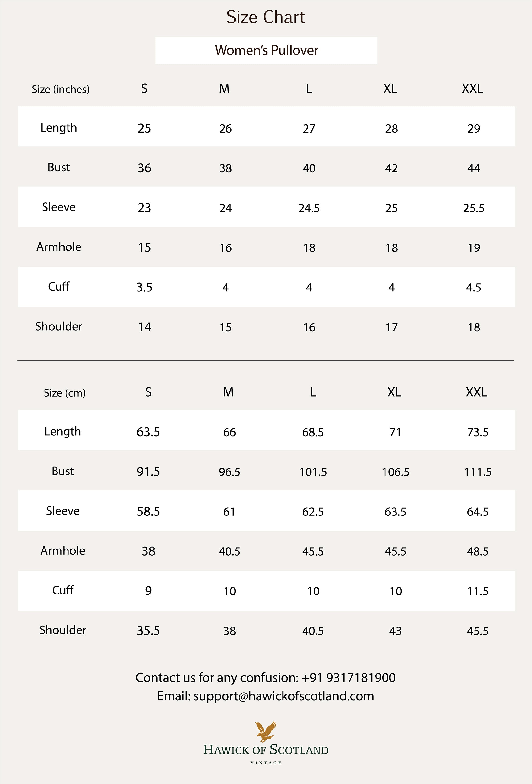Click the 3.5 cuff value for size S
532x784 pixels.
click(144, 287)
